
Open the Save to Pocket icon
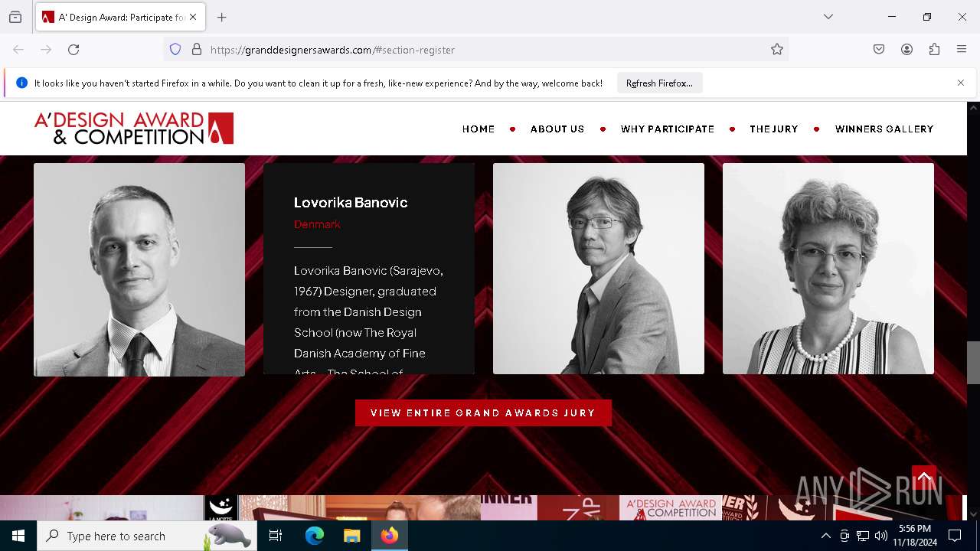point(879,50)
